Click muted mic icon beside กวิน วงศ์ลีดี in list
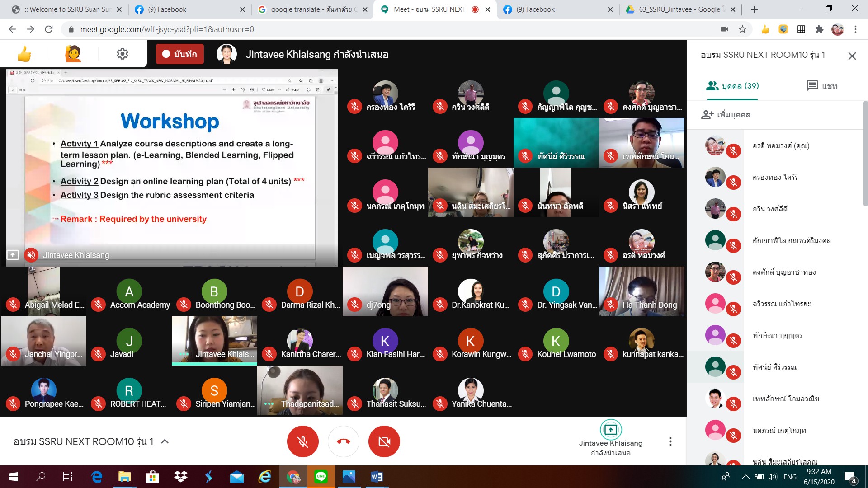The image size is (868, 488). [733, 214]
